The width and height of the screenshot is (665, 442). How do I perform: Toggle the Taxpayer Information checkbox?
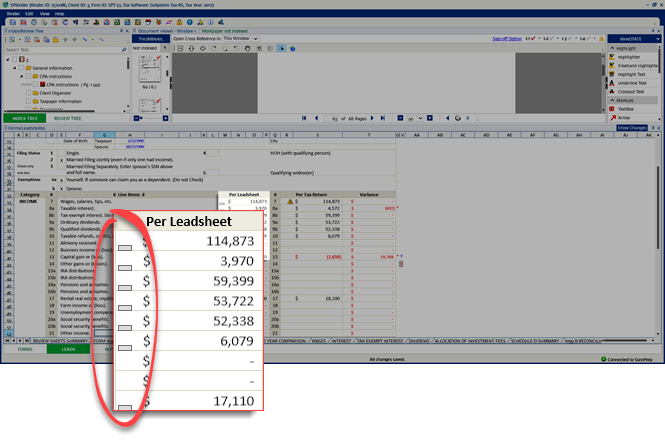point(28,101)
